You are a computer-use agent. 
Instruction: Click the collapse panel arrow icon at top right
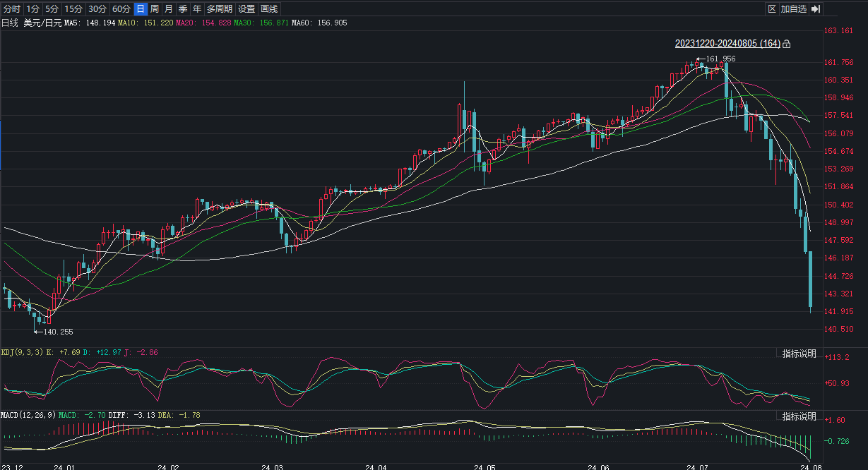coord(815,9)
